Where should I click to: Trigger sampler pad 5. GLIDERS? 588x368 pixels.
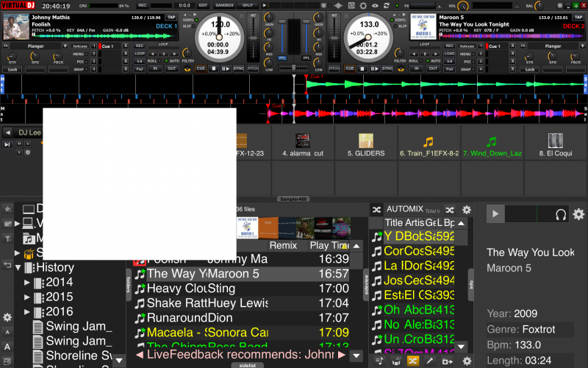366,144
